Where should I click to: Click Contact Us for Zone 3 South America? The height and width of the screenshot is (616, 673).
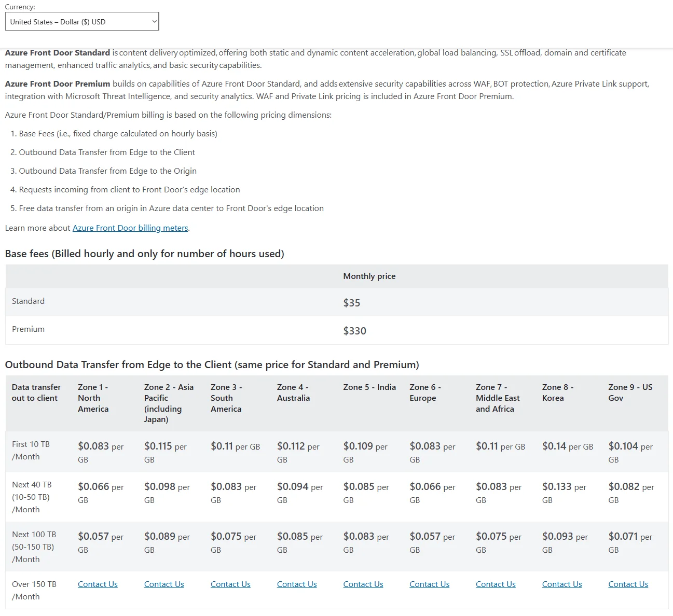point(230,584)
